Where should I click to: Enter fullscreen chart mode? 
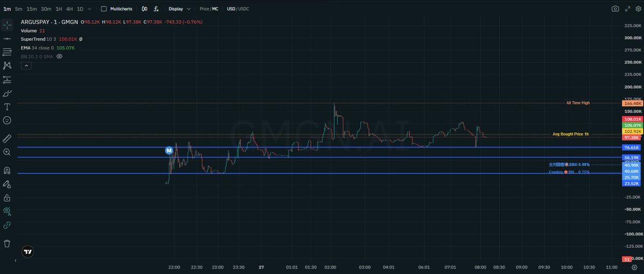point(626,9)
